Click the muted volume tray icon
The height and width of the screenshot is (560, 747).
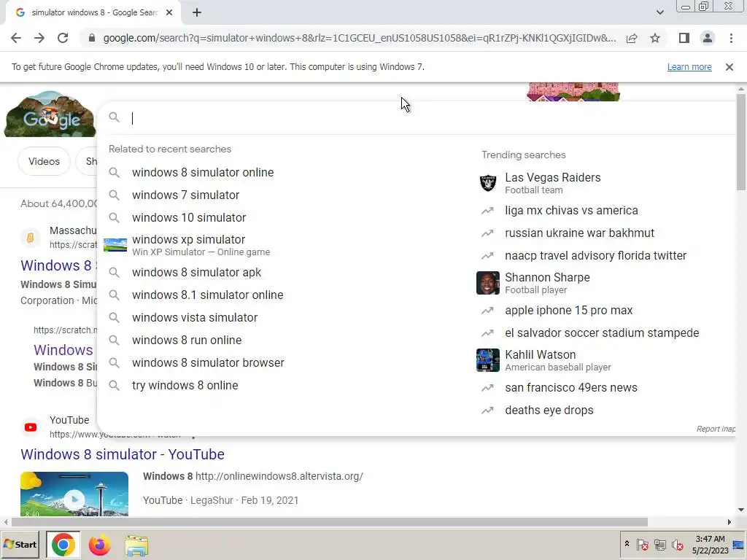coord(678,544)
